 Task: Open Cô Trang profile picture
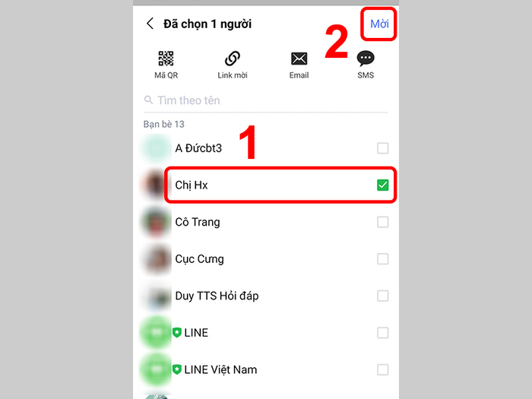click(156, 222)
